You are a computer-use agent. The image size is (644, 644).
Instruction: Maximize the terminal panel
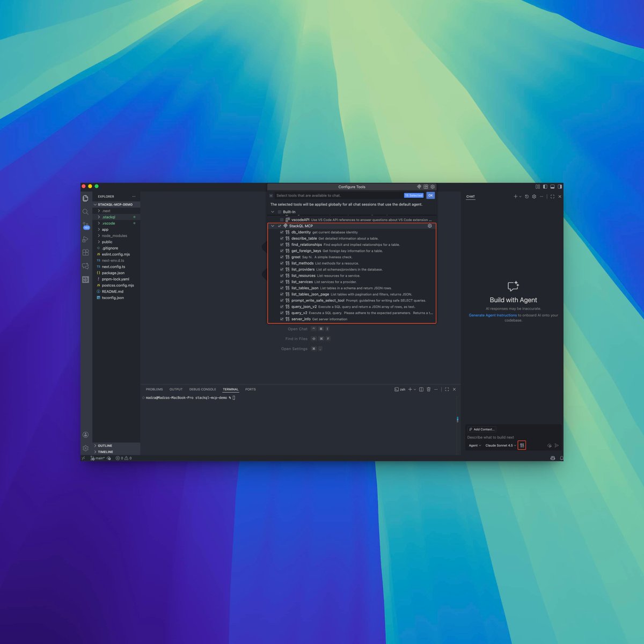point(447,389)
